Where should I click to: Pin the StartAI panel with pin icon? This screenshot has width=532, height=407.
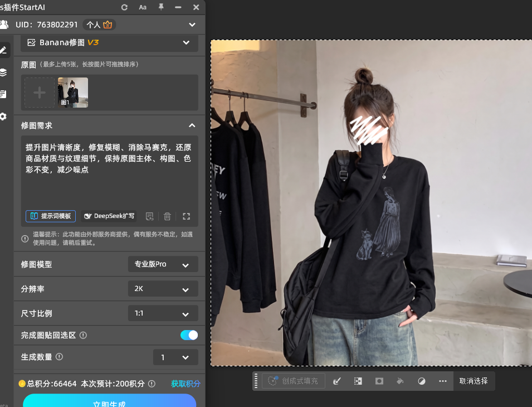161,7
